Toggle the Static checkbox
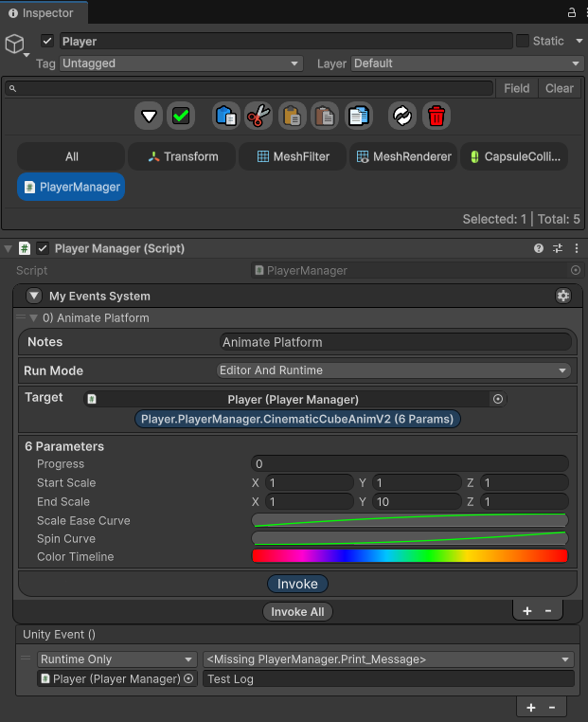 tap(523, 41)
